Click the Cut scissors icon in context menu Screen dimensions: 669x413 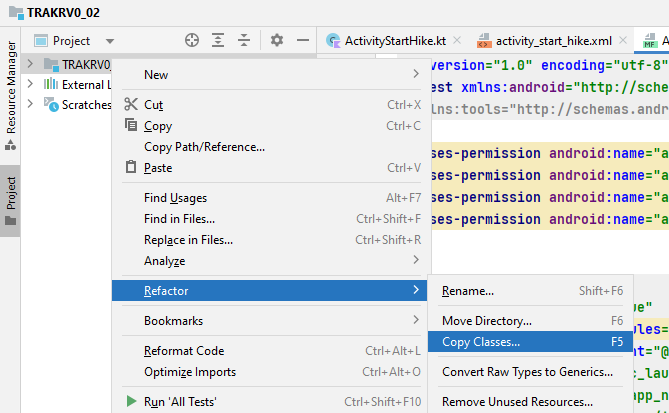tap(130, 105)
